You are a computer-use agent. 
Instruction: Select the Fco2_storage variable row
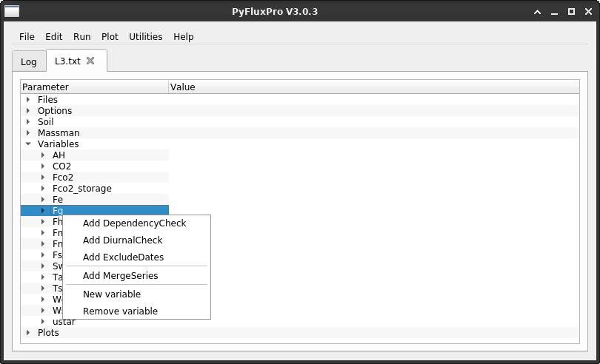(x=95, y=188)
